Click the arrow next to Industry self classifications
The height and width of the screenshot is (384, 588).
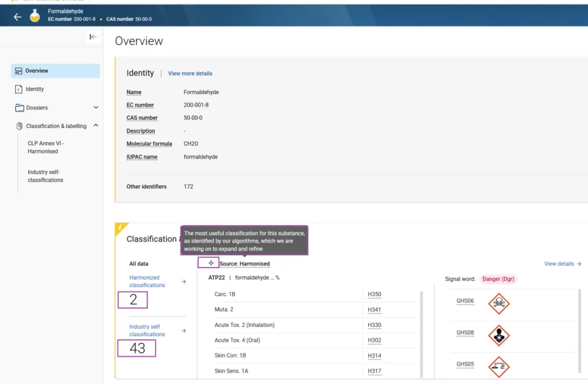tap(184, 331)
